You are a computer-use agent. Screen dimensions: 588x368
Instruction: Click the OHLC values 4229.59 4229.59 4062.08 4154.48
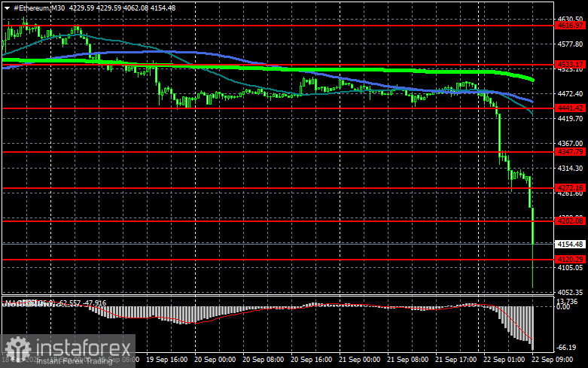click(x=122, y=8)
